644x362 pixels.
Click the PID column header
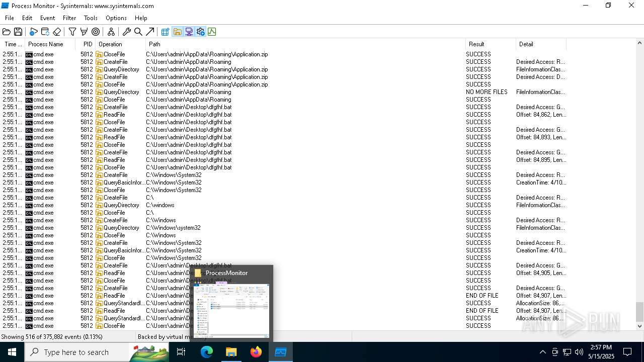[x=86, y=44]
